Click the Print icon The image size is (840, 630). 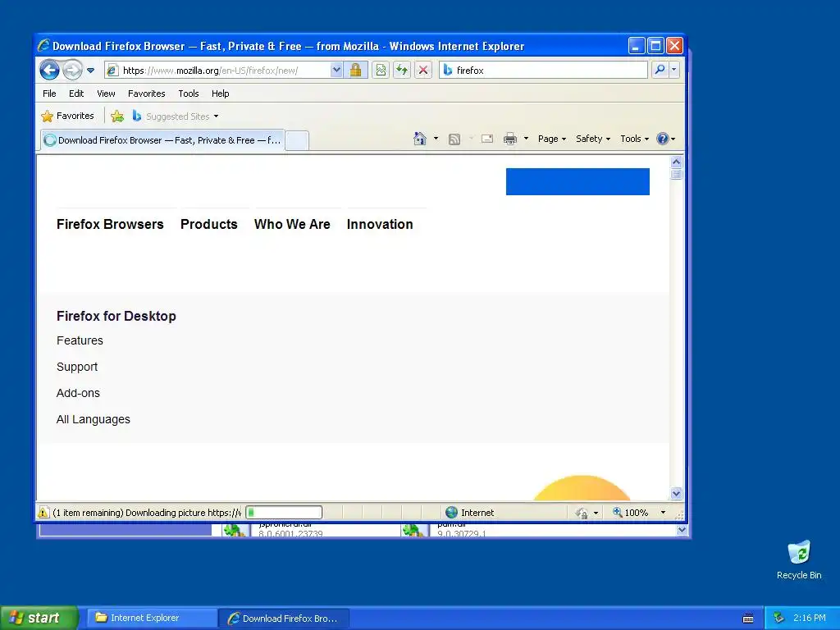(510, 139)
